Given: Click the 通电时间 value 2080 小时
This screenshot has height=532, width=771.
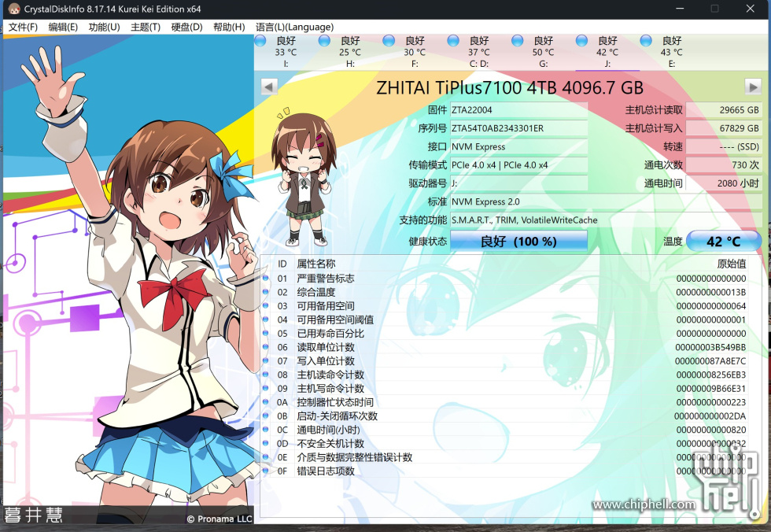Looking at the screenshot, I should pos(724,183).
